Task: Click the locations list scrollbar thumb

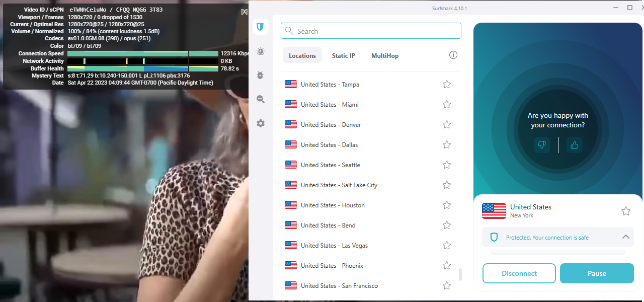Action: [460, 275]
